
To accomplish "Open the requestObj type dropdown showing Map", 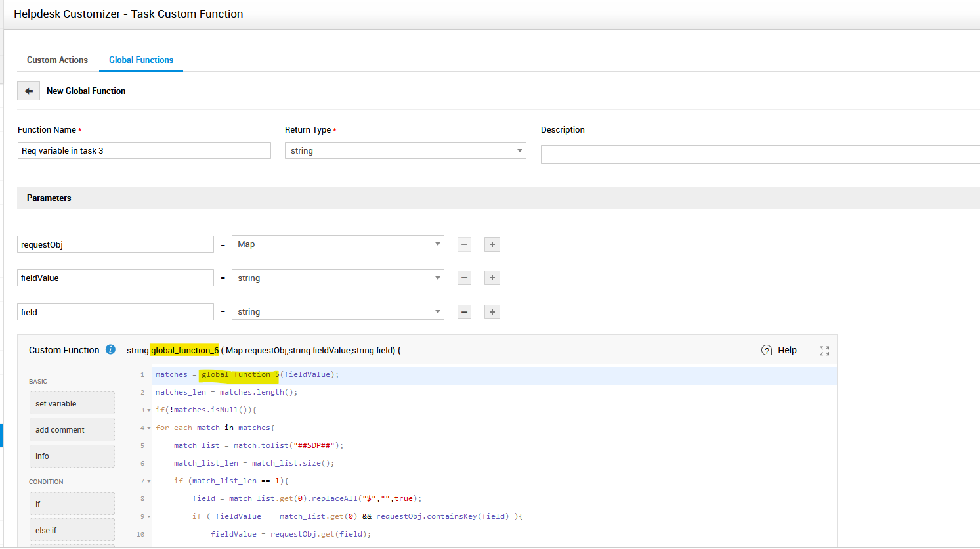I will click(x=337, y=244).
